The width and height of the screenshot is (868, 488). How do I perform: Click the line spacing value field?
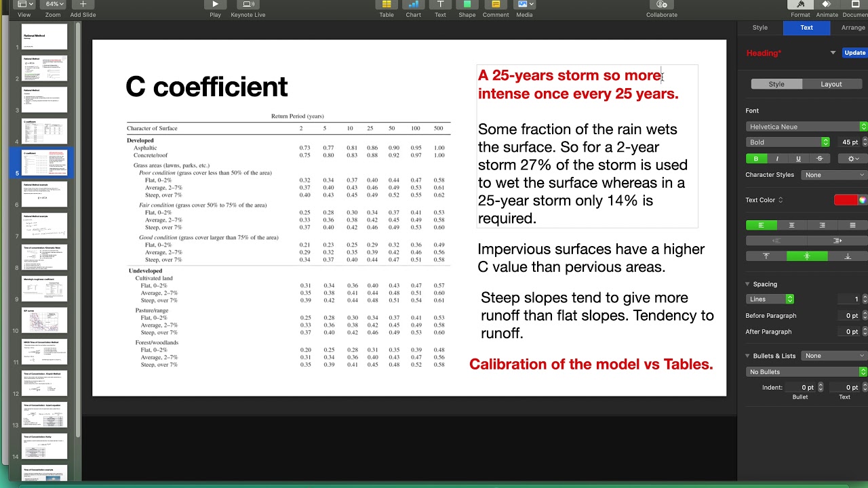coord(848,299)
